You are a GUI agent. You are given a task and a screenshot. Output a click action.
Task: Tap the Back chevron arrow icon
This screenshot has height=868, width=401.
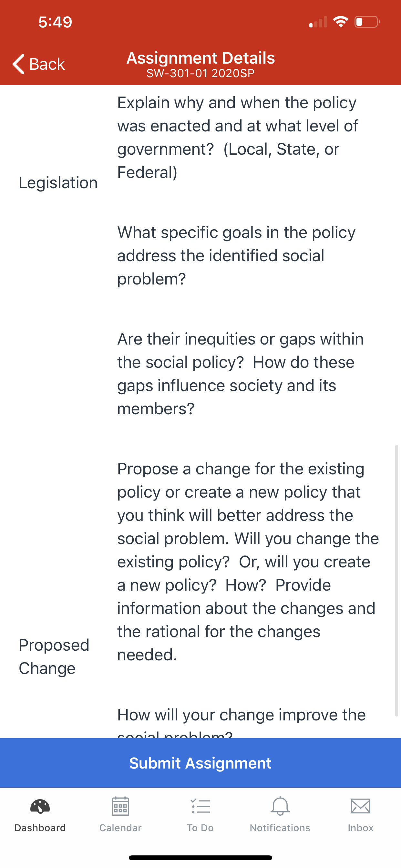pyautogui.click(x=18, y=64)
